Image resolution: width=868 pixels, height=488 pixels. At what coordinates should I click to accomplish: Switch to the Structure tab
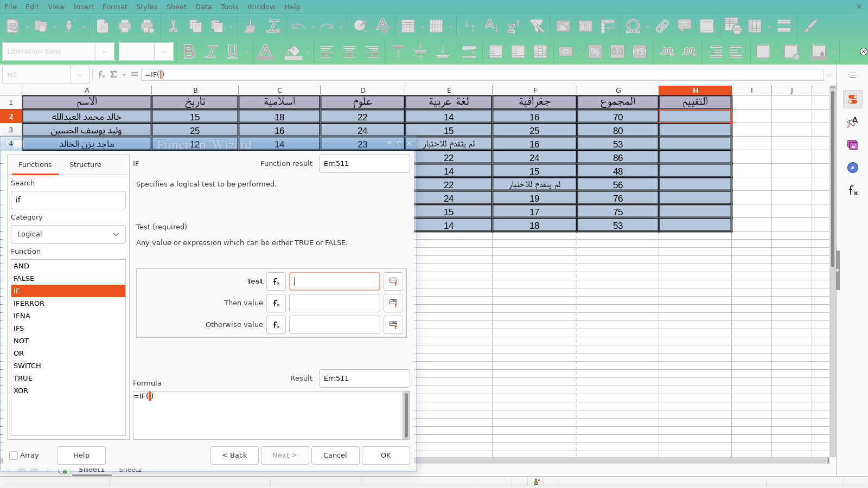(85, 165)
